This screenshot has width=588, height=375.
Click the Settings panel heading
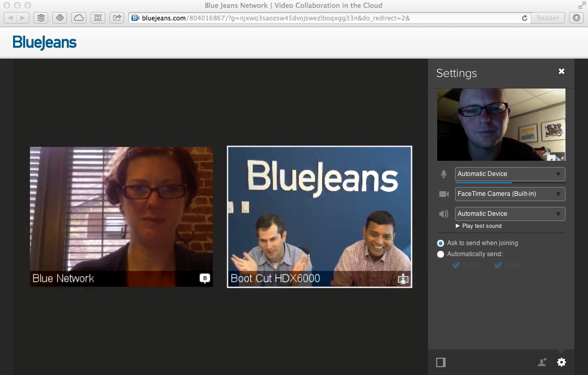coord(457,73)
